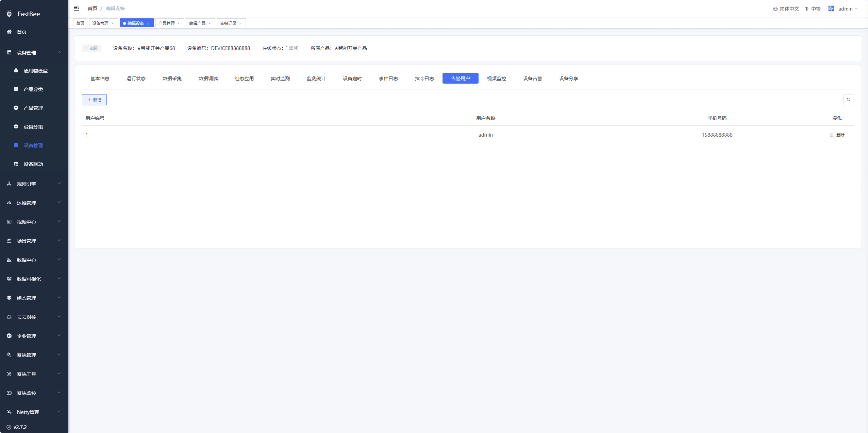The image size is (868, 433).
Task: Click the FastBee logo icon
Action: pyautogui.click(x=9, y=14)
